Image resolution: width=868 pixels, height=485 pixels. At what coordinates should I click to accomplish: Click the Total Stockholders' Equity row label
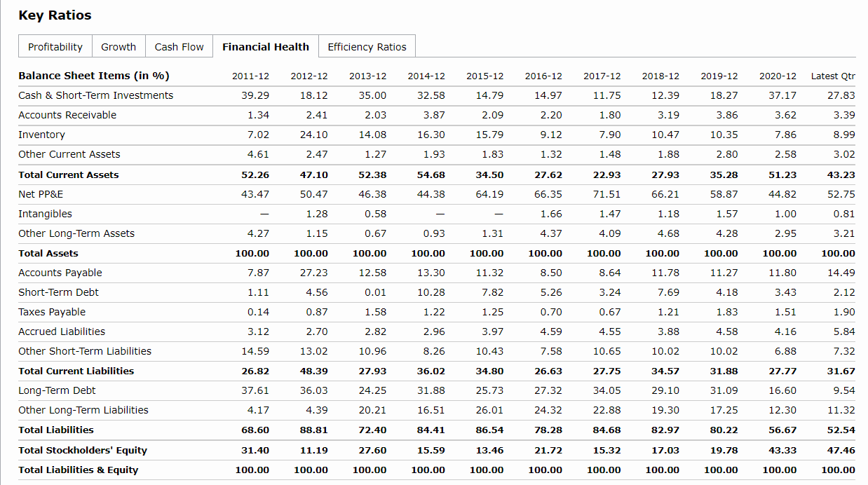[83, 450]
